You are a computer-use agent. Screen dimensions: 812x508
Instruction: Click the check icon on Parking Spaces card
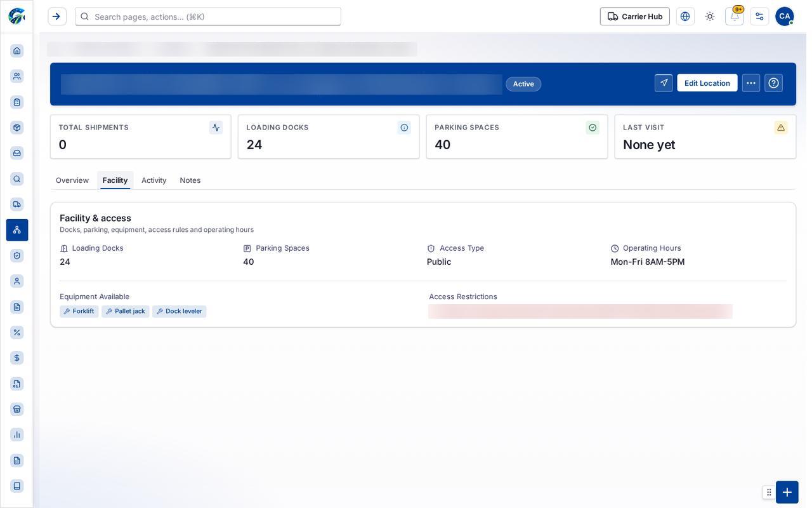pos(593,128)
